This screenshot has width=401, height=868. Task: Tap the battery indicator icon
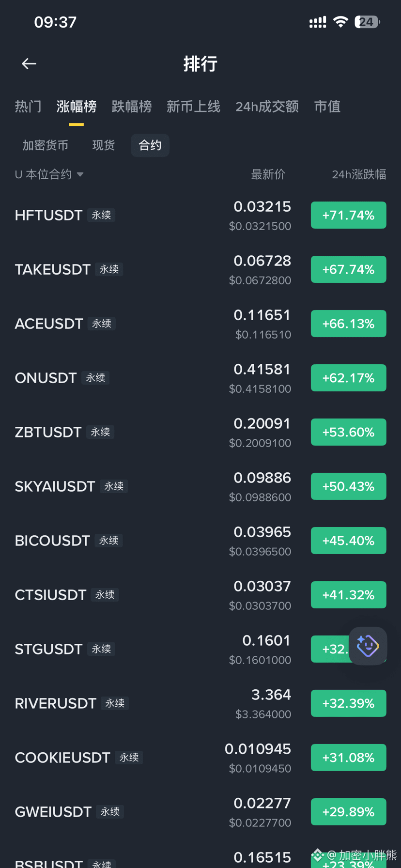[367, 22]
